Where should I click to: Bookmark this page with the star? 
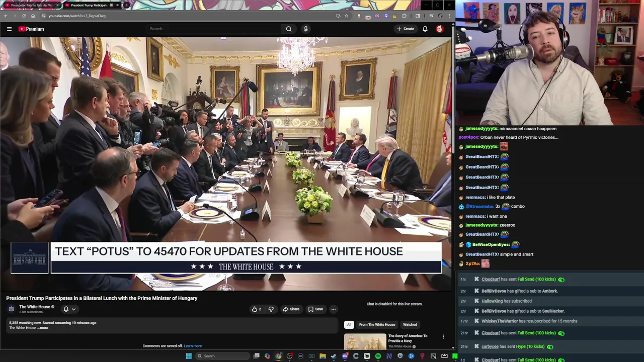[x=346, y=16]
